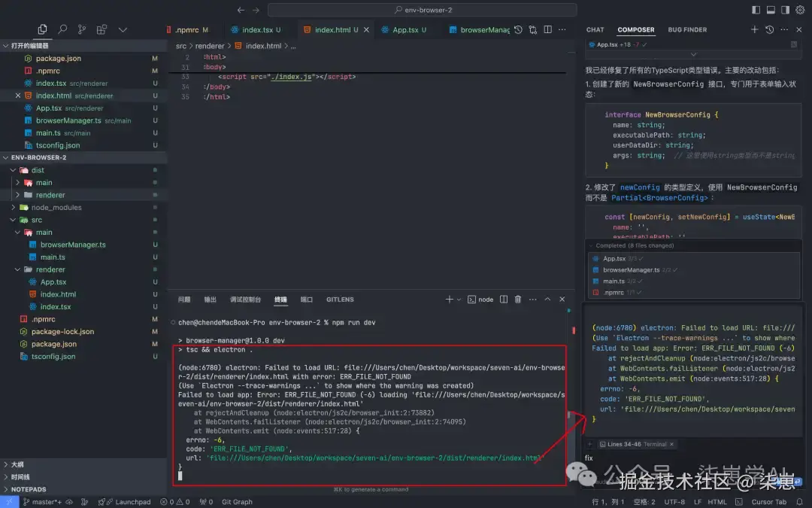Image resolution: width=812 pixels, height=508 pixels.
Task: Kill terminal with the trash icon
Action: point(518,299)
